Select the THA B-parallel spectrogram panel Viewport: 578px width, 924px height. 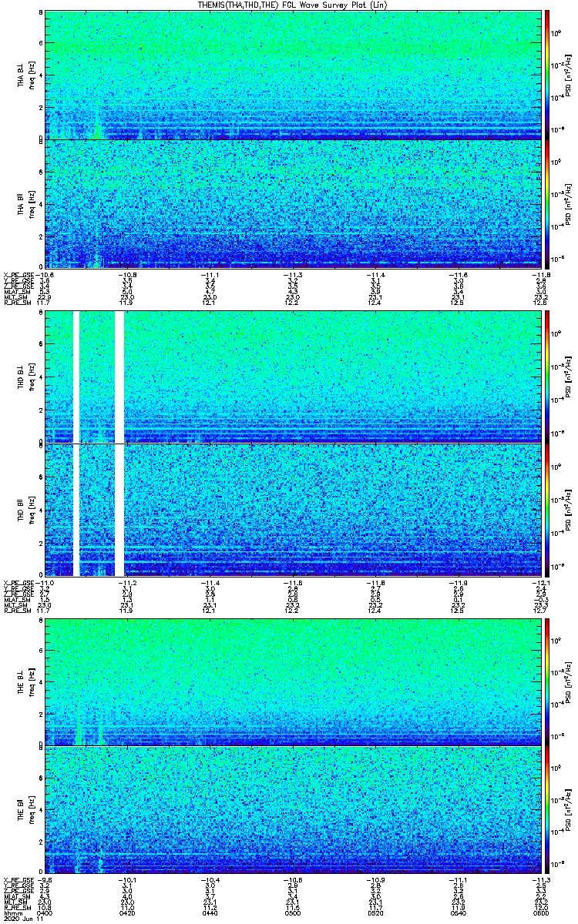294,204
